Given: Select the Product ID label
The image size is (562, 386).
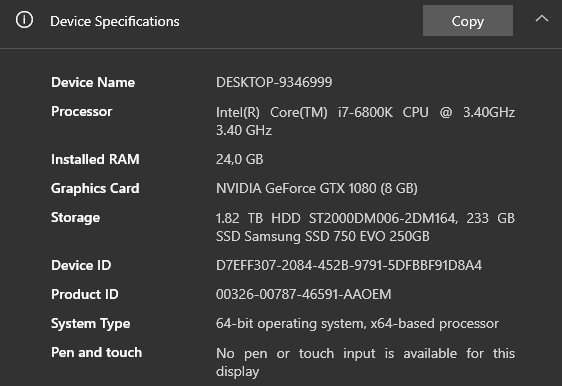Looking at the screenshot, I should point(85,295).
